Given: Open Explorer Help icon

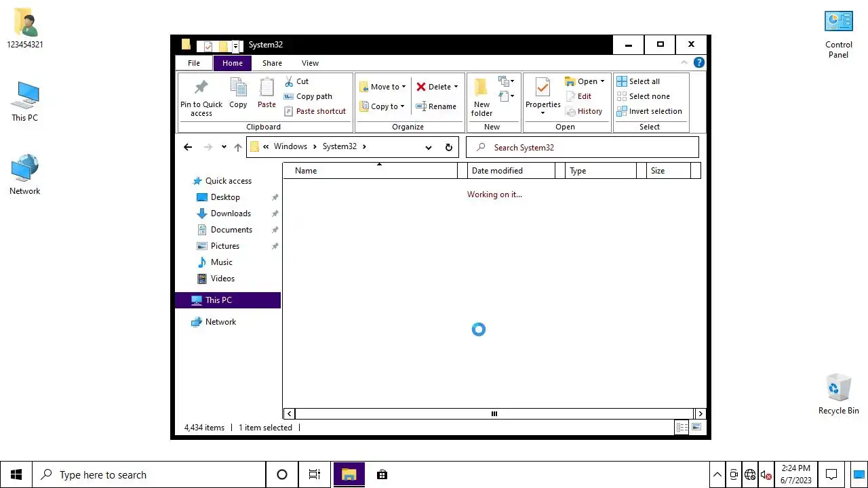Looking at the screenshot, I should (699, 63).
